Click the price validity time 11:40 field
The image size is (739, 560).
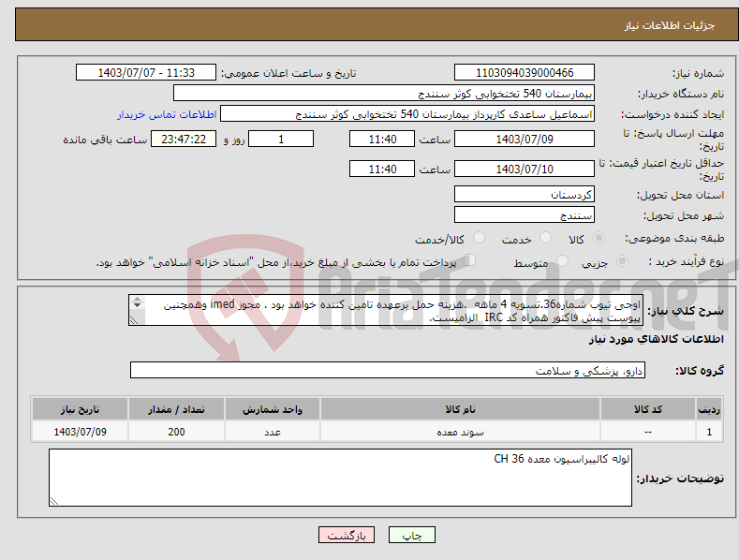pos(382,169)
